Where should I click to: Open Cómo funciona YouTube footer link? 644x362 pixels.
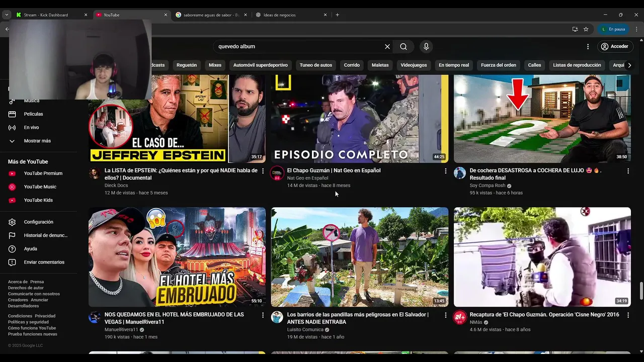[x=32, y=328]
